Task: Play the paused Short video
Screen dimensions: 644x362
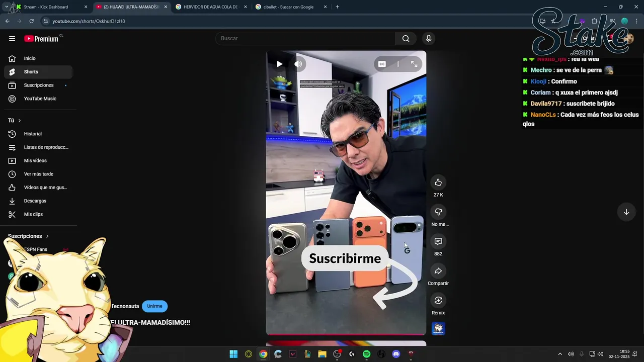Action: click(279, 64)
